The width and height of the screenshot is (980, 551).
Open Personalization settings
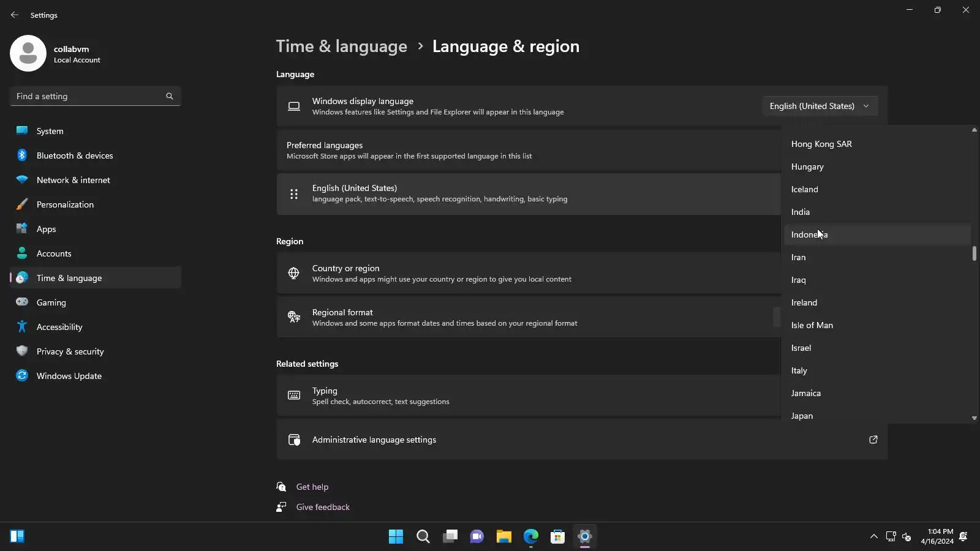[x=96, y=204]
